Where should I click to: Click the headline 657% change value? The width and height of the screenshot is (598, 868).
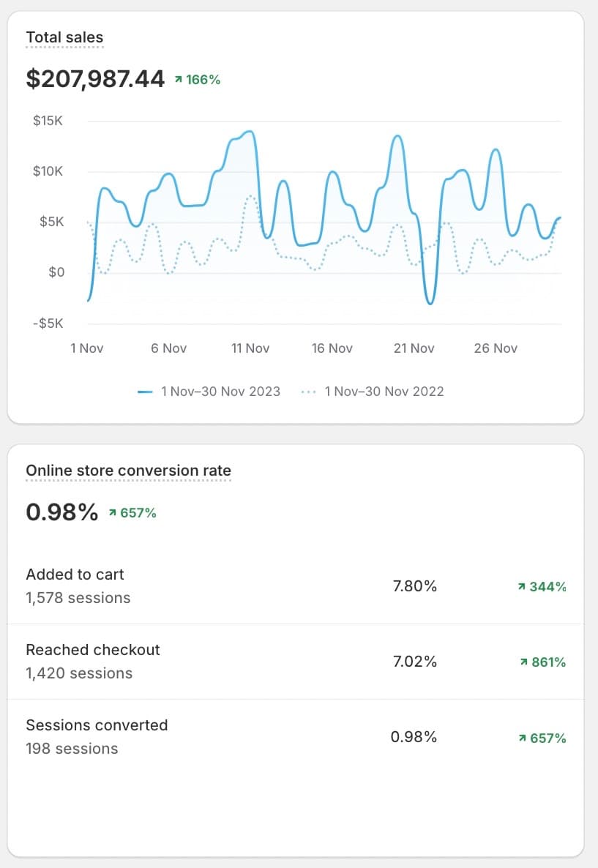[x=138, y=513]
